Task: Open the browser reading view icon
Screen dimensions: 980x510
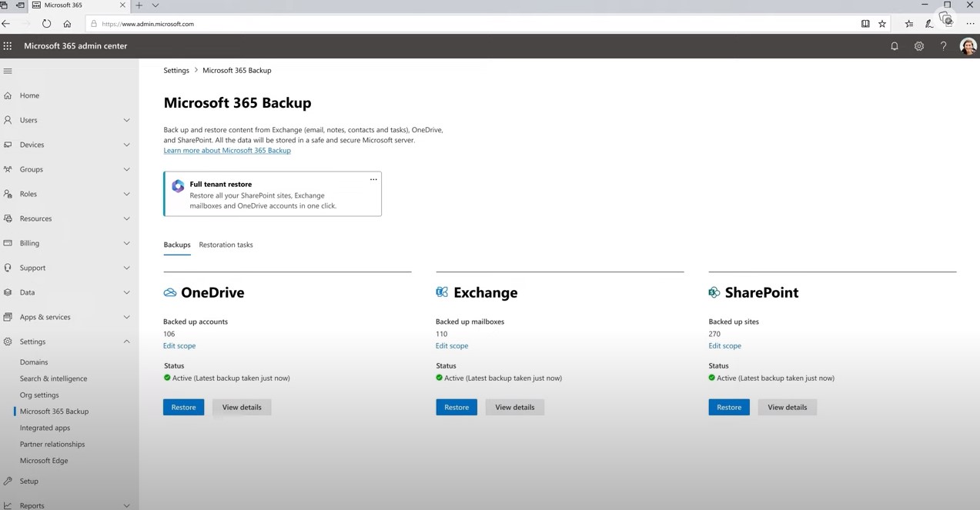Action: tap(865, 24)
